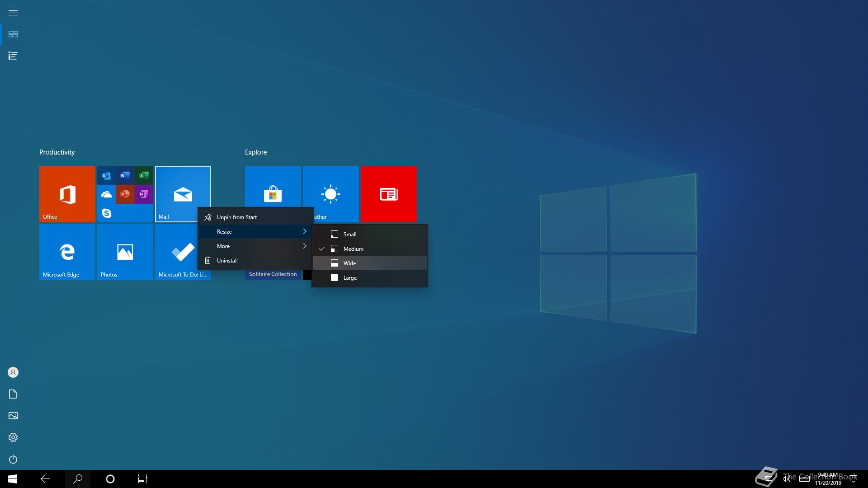Open the touch keyboard tray icon
Screen dimensions: 868x488
click(x=805, y=479)
